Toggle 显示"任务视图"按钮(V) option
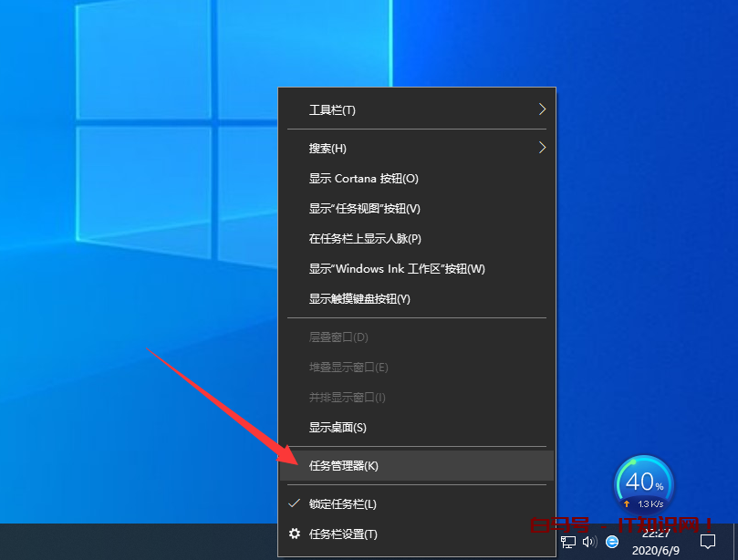The height and width of the screenshot is (560, 738). (364, 209)
